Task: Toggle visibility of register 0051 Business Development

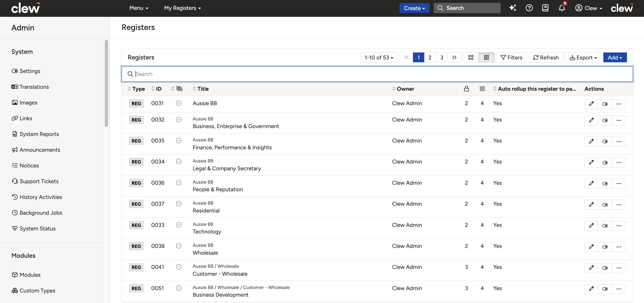Action: (605, 289)
